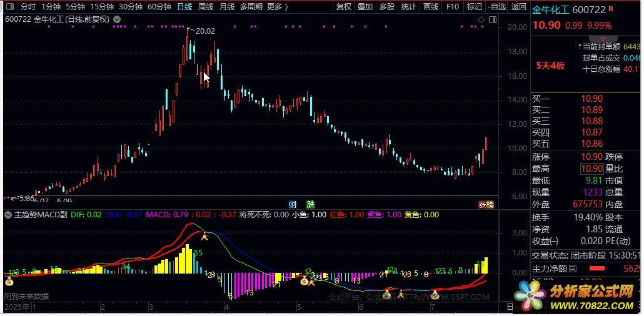Viewport: 644px width, 316px height.
Task: Click the money bag icon at MACD far left
Action: [9, 281]
